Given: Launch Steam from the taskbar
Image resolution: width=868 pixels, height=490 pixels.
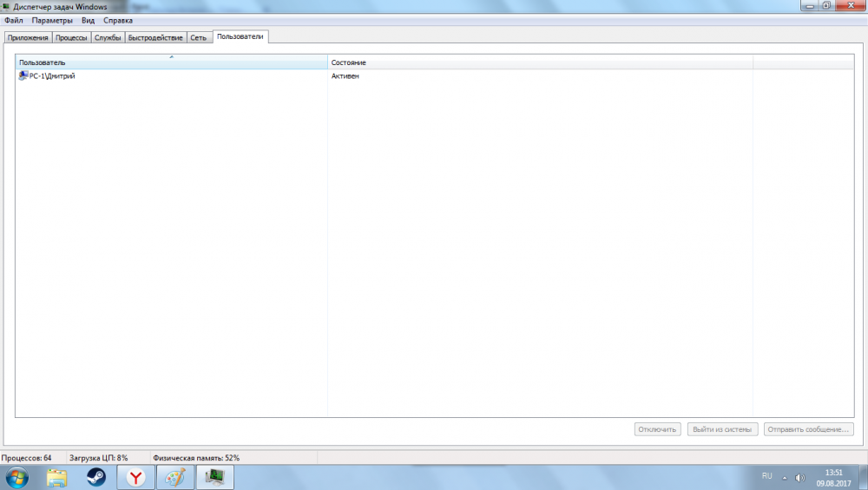Looking at the screenshot, I should [95, 477].
